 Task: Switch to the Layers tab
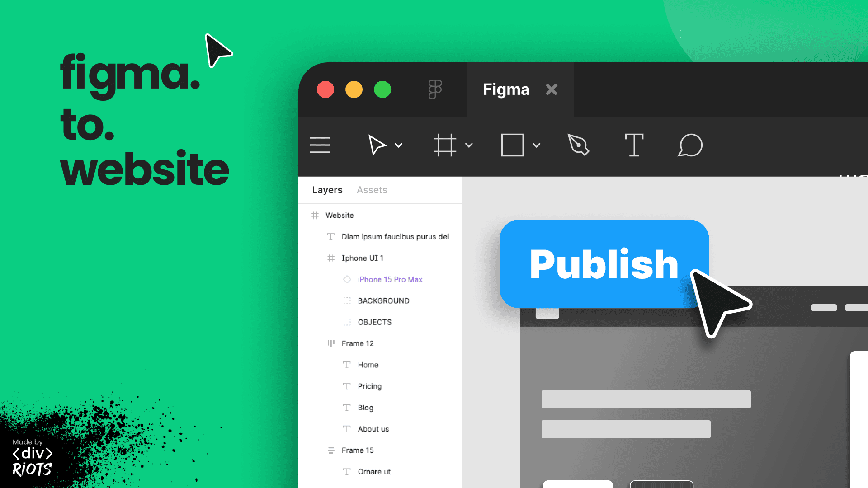(327, 189)
